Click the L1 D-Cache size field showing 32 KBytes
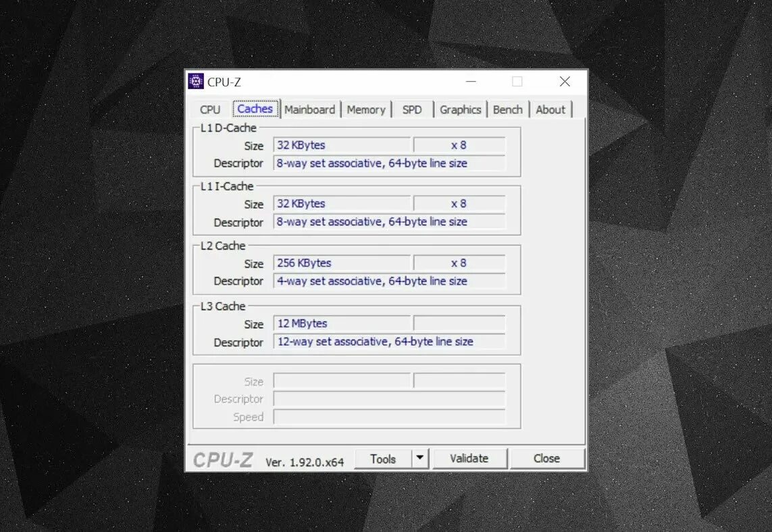 point(341,144)
